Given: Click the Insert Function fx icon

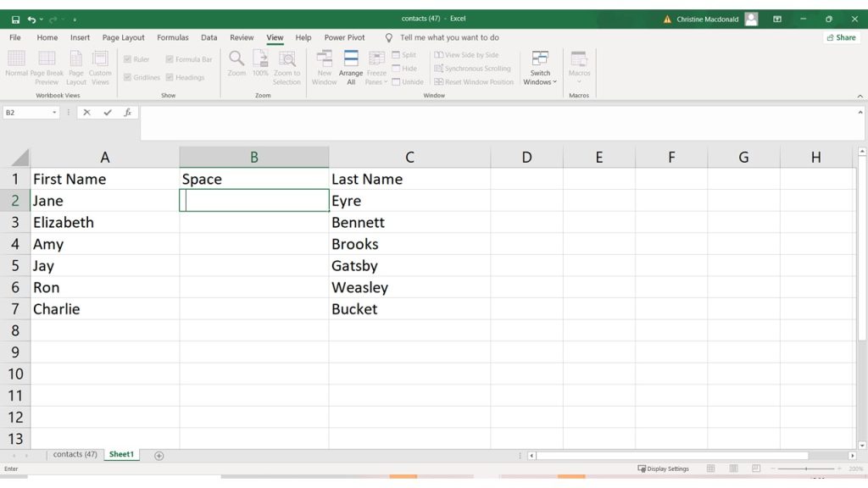Looking at the screenshot, I should 127,113.
